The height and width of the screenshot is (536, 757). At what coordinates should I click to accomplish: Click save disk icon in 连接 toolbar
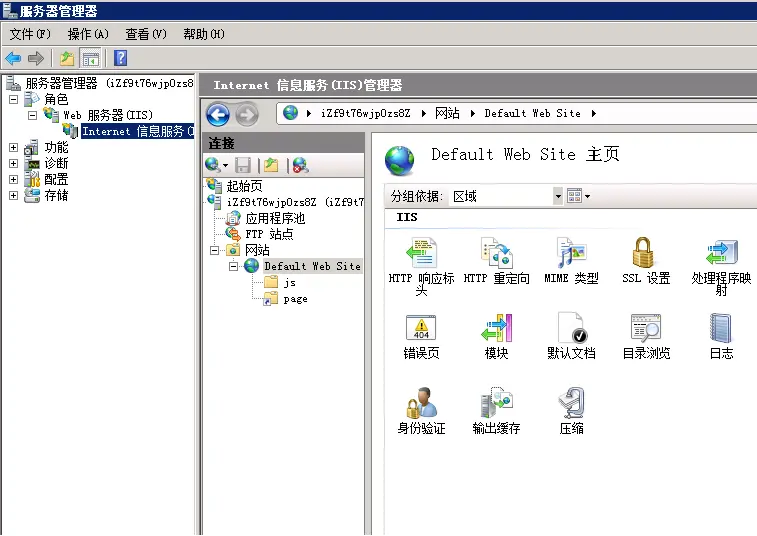243,165
